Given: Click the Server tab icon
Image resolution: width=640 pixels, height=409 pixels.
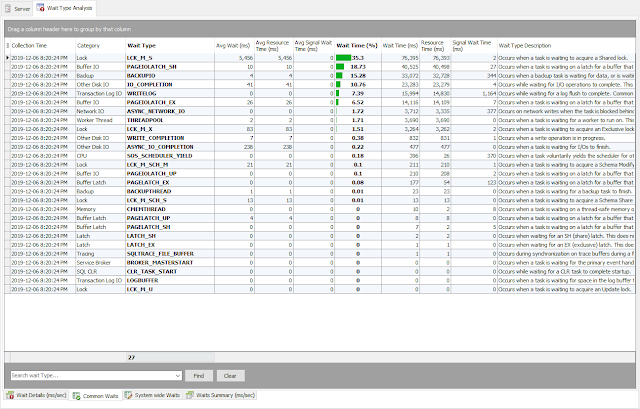Looking at the screenshot, I should (x=8, y=9).
